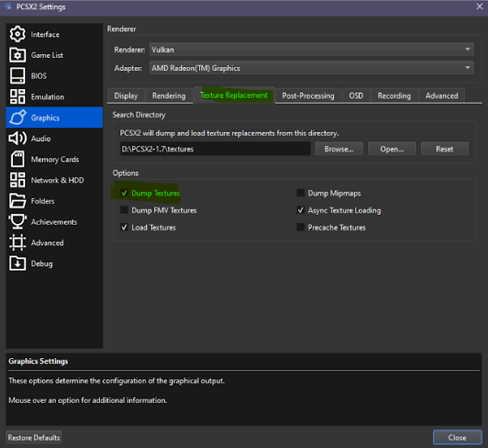Click the PCSX2 logo in title bar
488x448 pixels.
tap(8, 7)
